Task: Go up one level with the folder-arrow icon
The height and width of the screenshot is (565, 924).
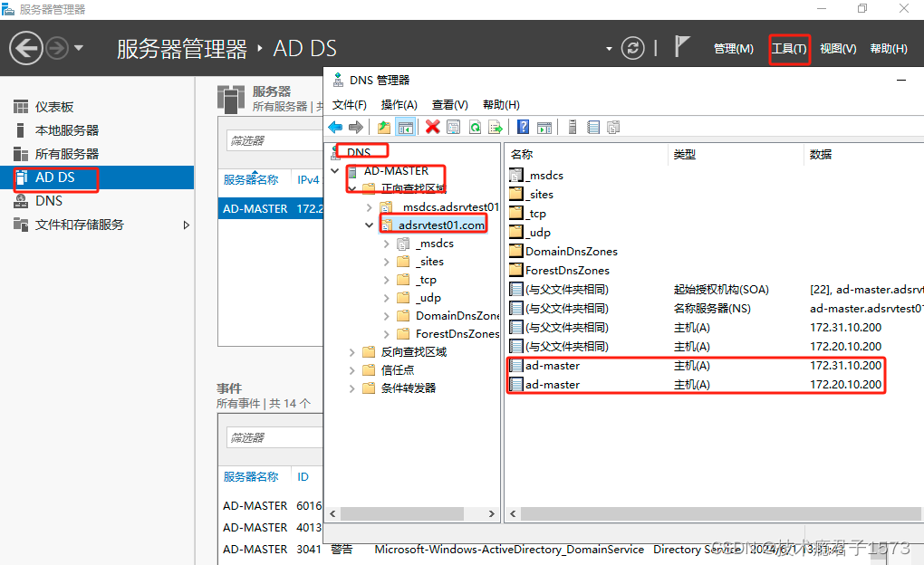Action: coord(384,127)
